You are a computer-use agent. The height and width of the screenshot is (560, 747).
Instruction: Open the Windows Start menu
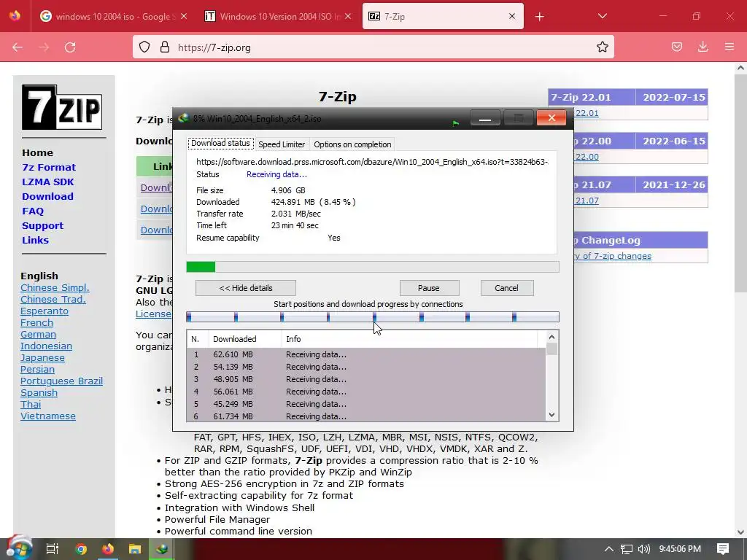[18, 548]
